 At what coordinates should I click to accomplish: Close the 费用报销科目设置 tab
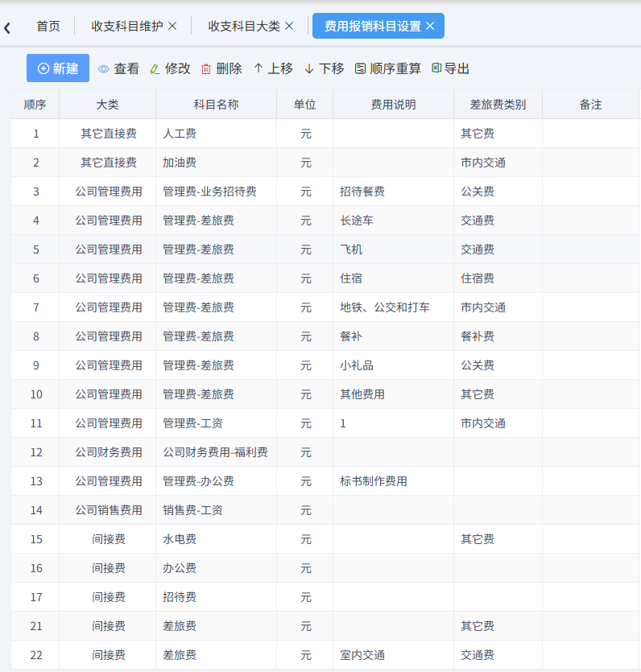[x=430, y=26]
